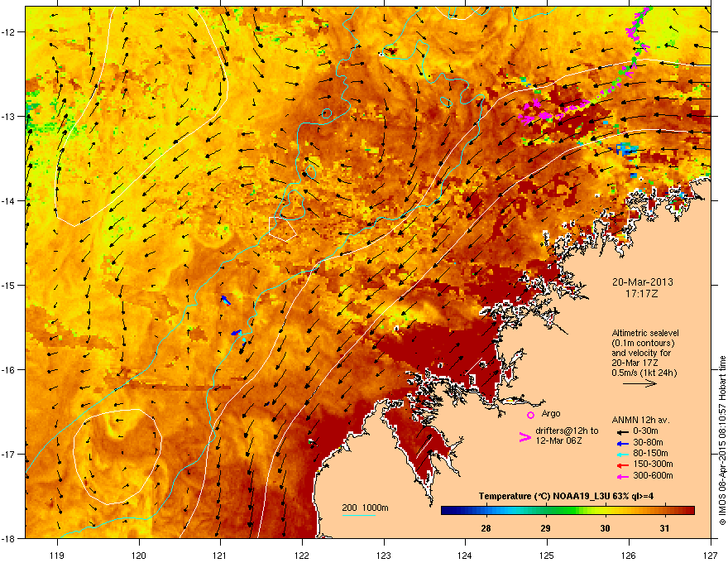Viewport: 728px width, 563px height.
Task: Click the 'ANMN 12h av.' legend heading
Action: click(640, 420)
